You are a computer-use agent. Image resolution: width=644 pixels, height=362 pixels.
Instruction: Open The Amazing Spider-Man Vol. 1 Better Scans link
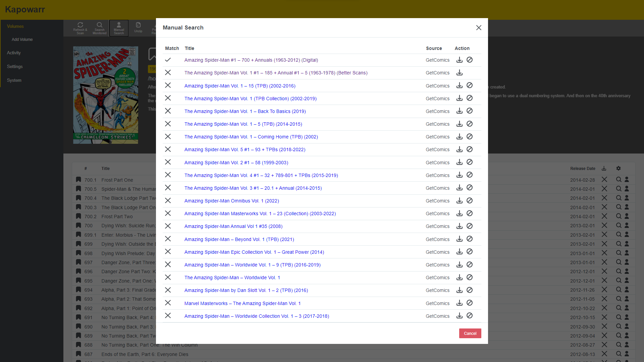pyautogui.click(x=276, y=73)
